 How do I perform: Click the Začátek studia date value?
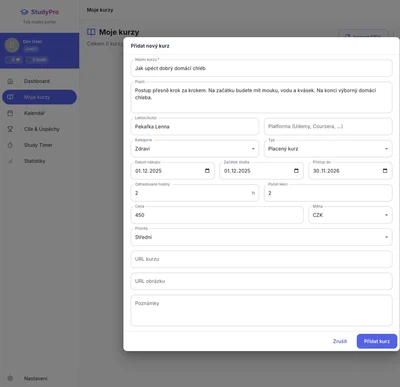[x=237, y=171]
